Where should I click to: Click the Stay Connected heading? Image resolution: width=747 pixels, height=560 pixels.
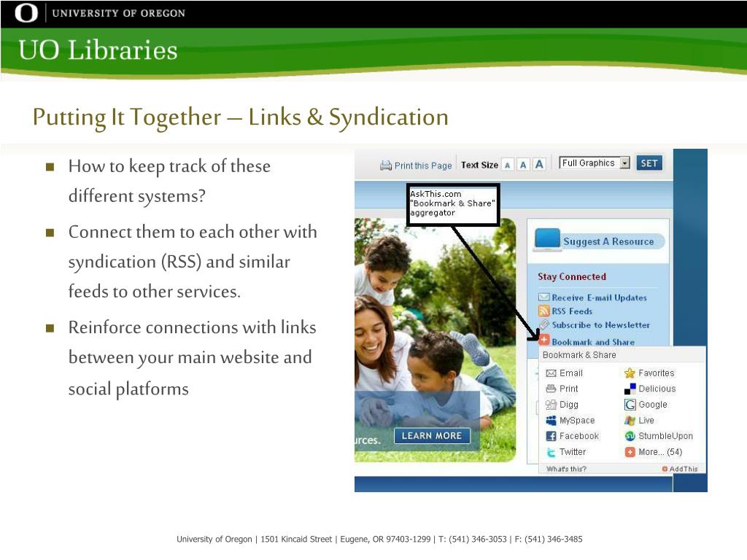572,276
